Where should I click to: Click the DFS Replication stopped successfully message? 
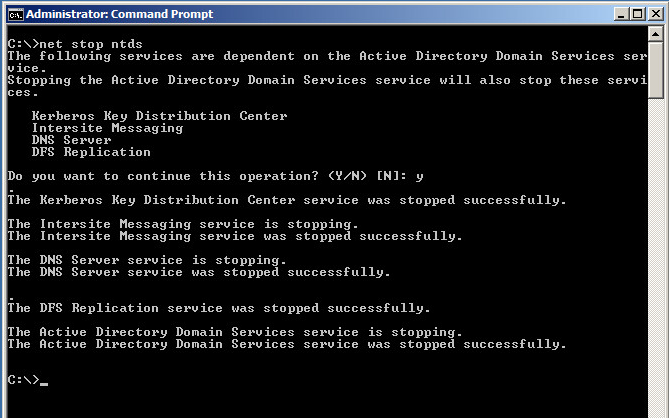pos(219,308)
